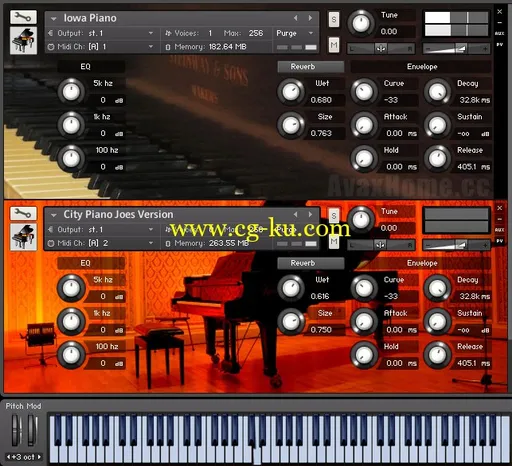The height and width of the screenshot is (466, 512).
Task: Click the Mod wheel
Action: (x=32, y=430)
